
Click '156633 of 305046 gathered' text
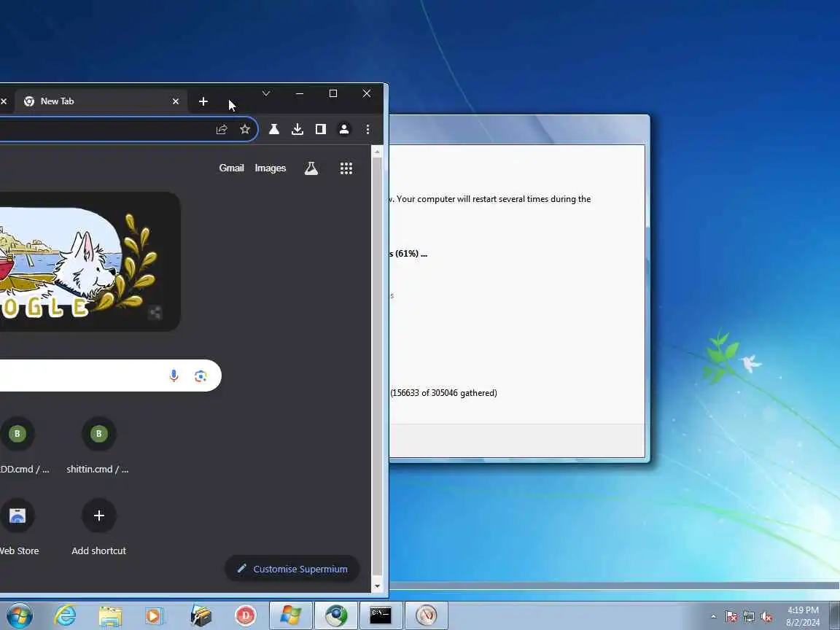coord(443,393)
